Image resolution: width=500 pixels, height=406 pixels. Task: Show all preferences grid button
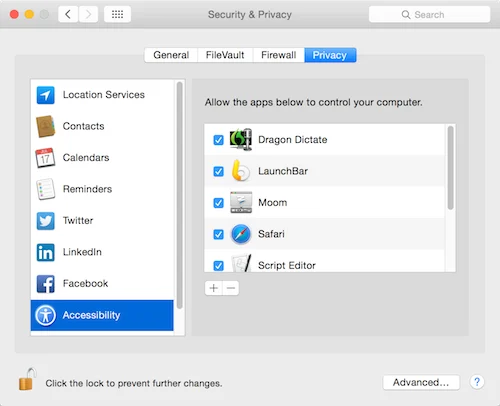point(117,14)
